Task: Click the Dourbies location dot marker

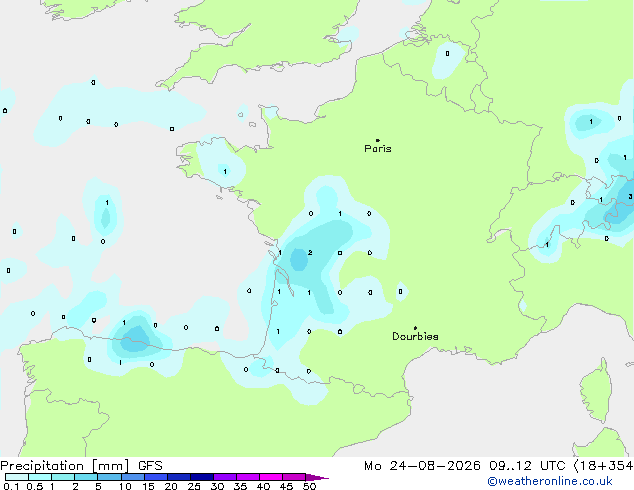Action: click(x=415, y=328)
